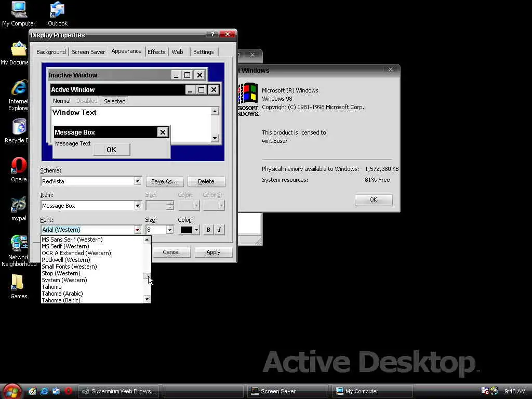Open the Item dropdown showing Message Box

pos(137,206)
